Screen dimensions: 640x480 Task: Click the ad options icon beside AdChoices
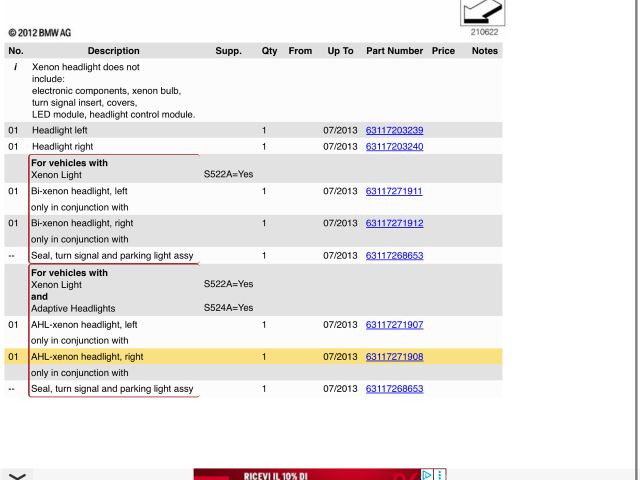point(438,474)
